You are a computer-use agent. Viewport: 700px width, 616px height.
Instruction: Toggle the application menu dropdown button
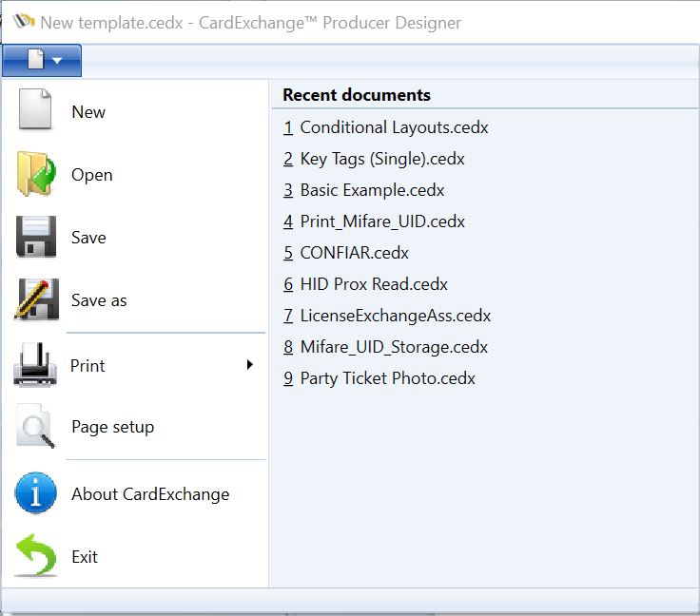coord(42,60)
